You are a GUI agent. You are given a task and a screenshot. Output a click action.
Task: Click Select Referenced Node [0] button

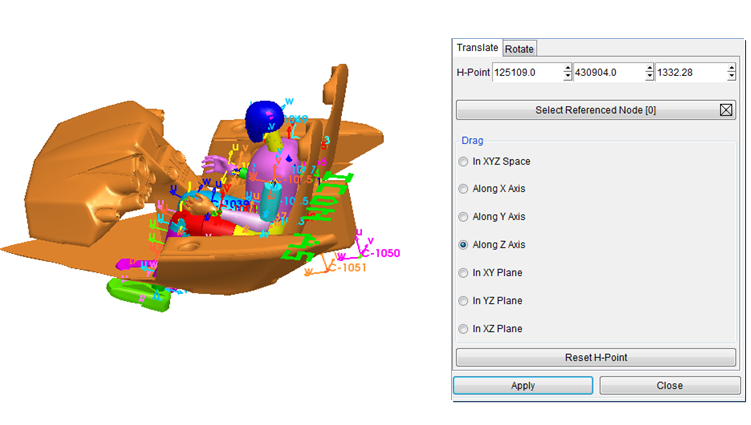[595, 110]
